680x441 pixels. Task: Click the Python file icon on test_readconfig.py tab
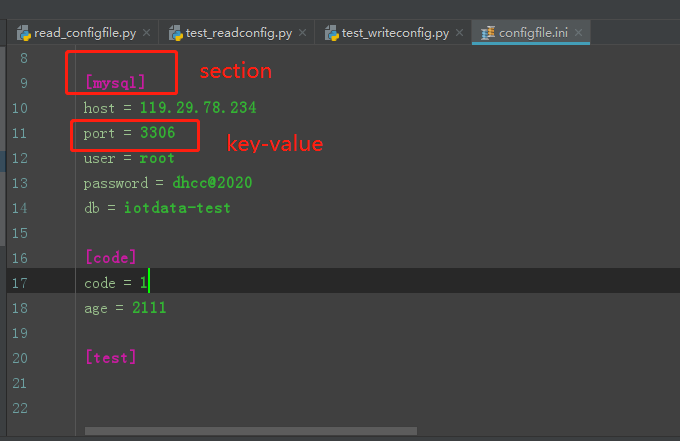pyautogui.click(x=176, y=33)
